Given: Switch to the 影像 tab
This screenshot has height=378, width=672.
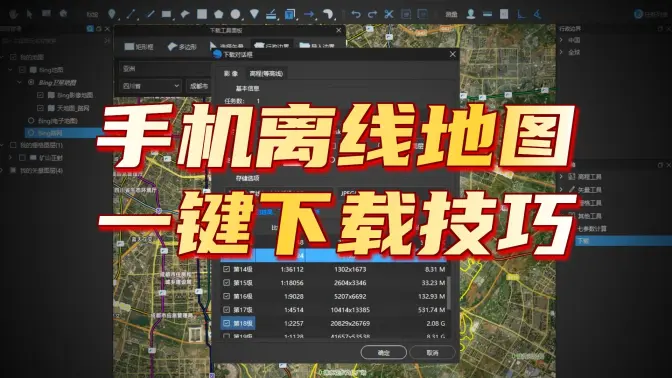Looking at the screenshot, I should point(231,74).
